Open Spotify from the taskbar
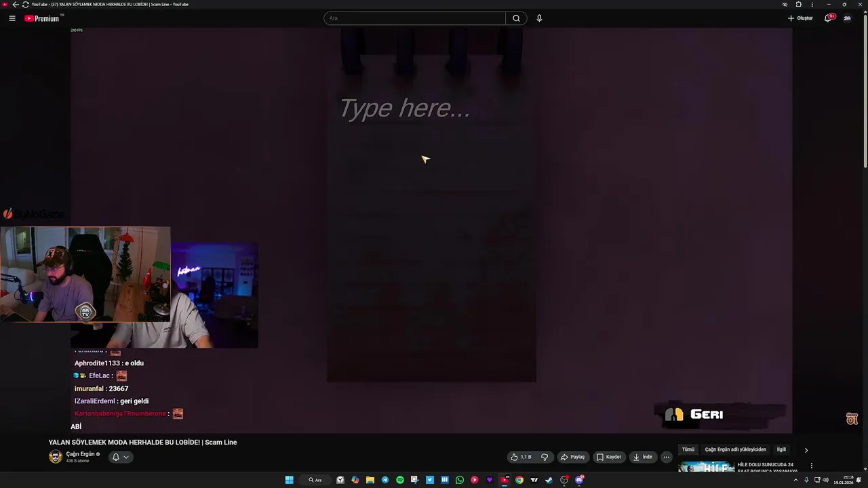 [x=400, y=480]
